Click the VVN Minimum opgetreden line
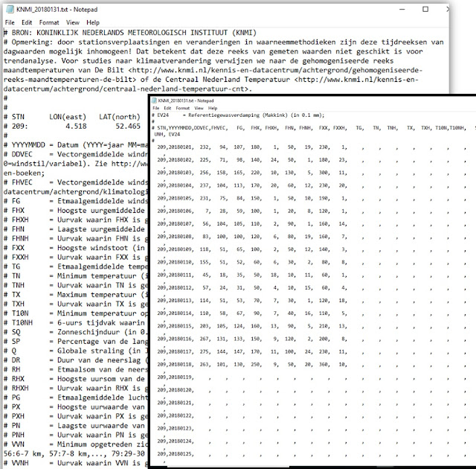This screenshot has width=476, height=469. pos(76,444)
